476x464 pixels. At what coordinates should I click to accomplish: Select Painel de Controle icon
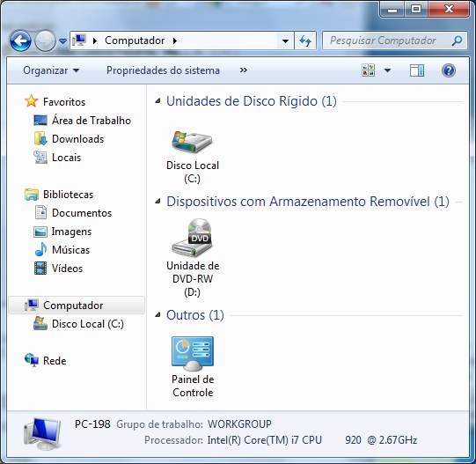click(193, 354)
